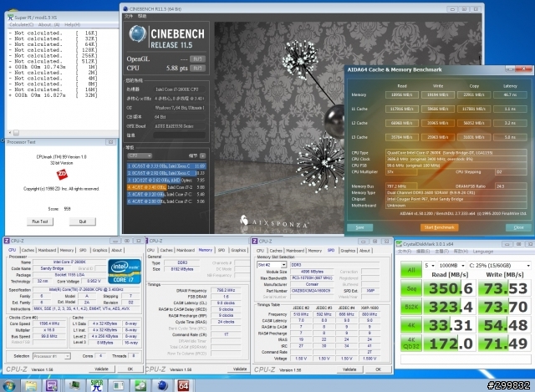535x392 pixels.
Task: Run the OpenGL test in Cinebench
Action: point(197,59)
